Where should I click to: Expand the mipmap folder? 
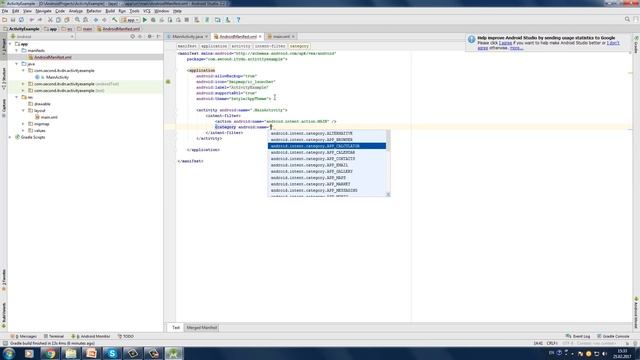[x=23, y=124]
